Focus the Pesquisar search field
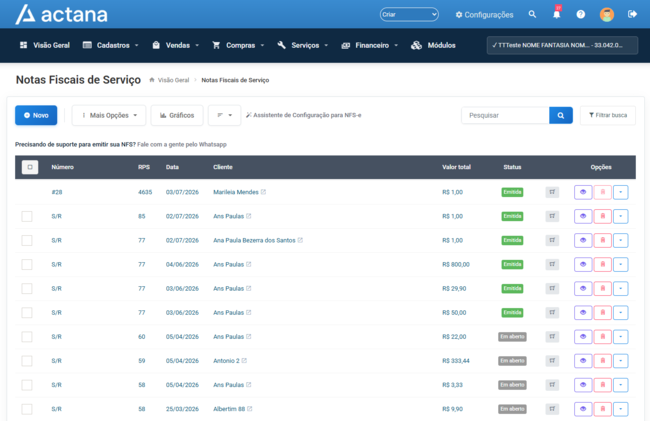 click(x=505, y=115)
